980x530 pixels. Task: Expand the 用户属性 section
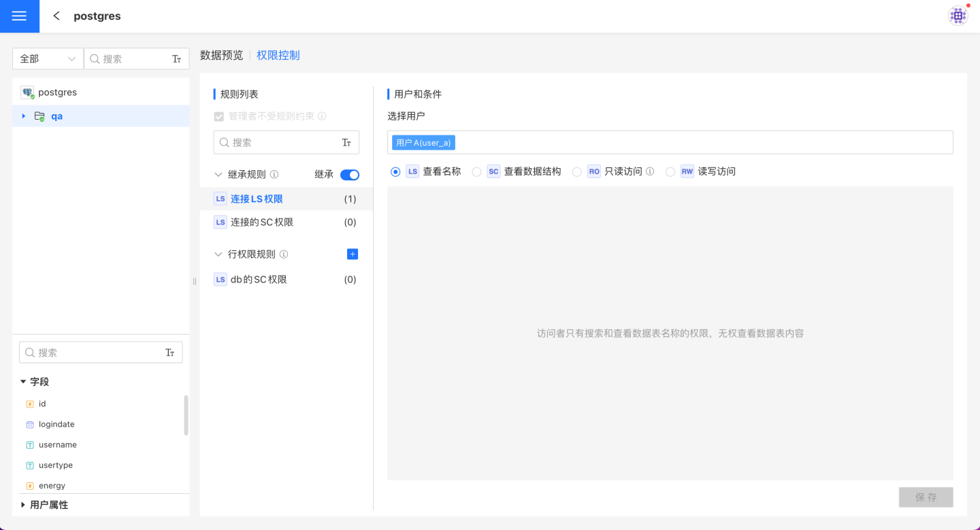23,505
